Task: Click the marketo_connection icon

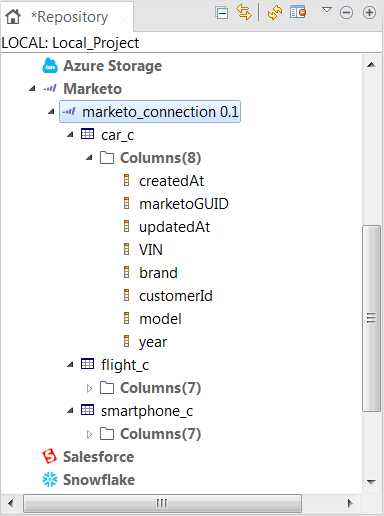Action: [69, 111]
